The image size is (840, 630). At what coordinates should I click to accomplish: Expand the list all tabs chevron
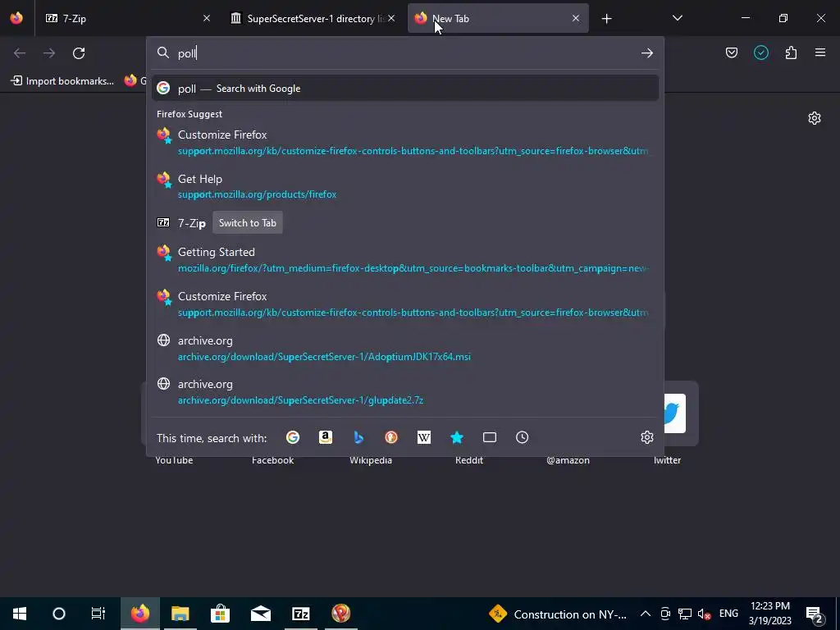[677, 18]
